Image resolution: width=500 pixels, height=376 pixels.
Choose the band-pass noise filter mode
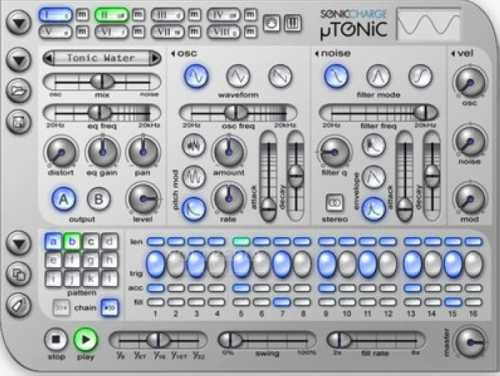378,76
